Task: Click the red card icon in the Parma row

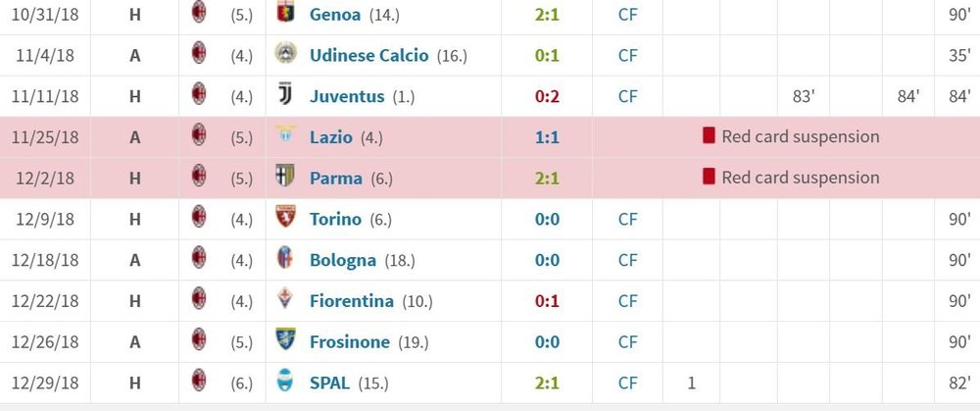Action: point(709,177)
